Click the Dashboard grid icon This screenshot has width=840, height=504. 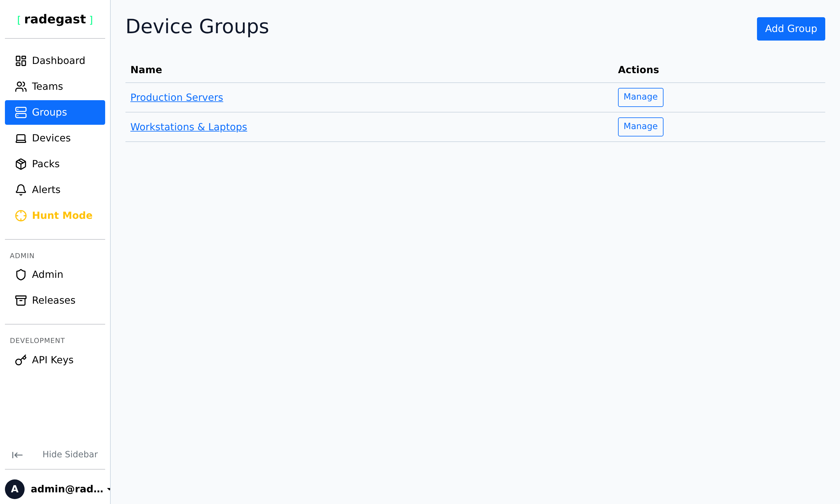(21, 61)
